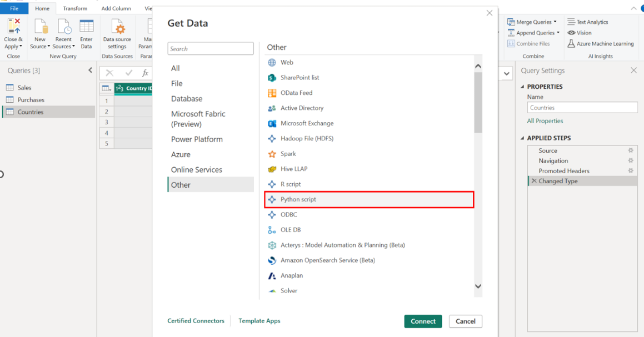Click the Enter Data table icon
This screenshot has width=644, height=337.
pyautogui.click(x=86, y=27)
